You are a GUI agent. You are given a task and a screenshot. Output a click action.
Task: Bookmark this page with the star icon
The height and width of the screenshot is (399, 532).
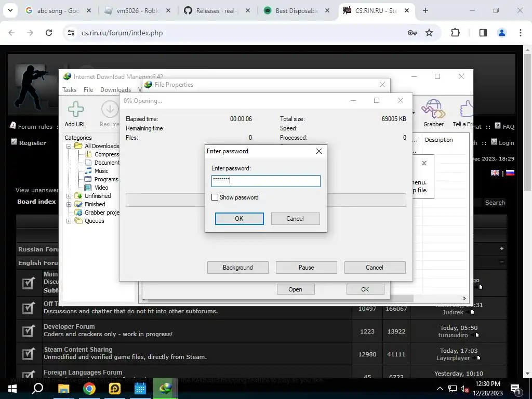pyautogui.click(x=429, y=33)
